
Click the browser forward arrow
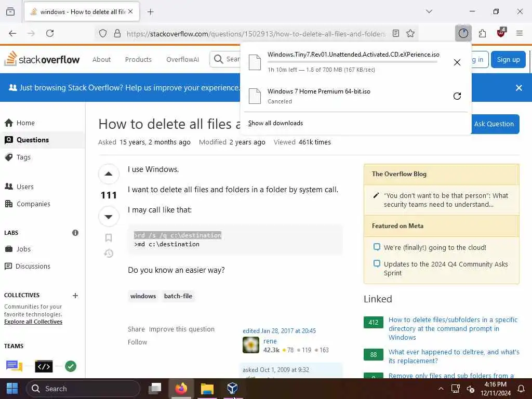(31, 33)
